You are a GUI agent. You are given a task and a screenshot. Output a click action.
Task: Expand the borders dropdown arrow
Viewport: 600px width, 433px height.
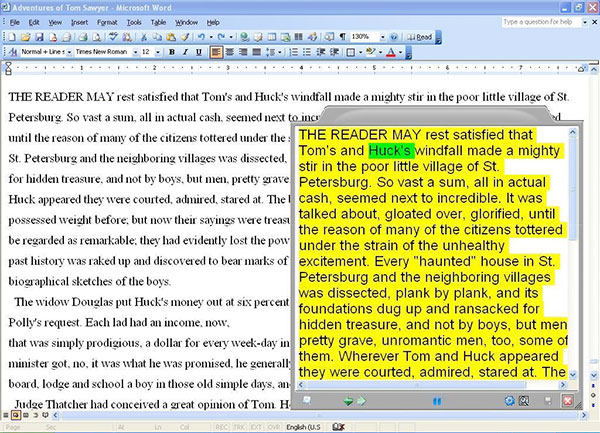click(x=360, y=52)
